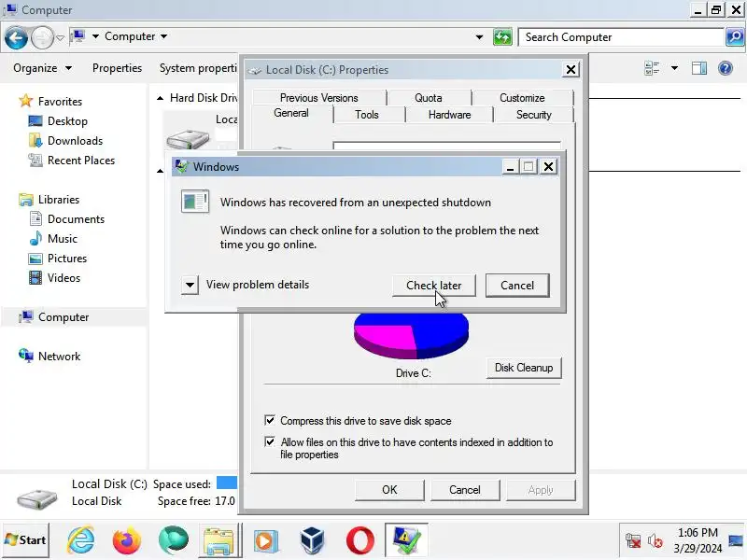Click the green Refresh button
747x560 pixels.
pyautogui.click(x=502, y=37)
